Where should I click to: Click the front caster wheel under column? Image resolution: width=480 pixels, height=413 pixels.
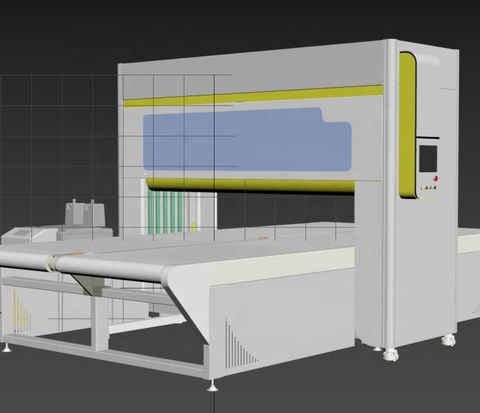390,354
